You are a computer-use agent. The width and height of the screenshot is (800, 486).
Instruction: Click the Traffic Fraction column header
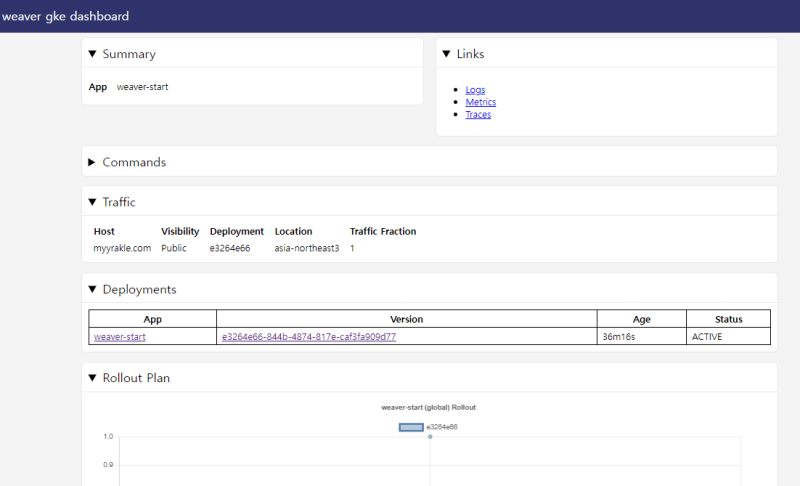coord(383,231)
